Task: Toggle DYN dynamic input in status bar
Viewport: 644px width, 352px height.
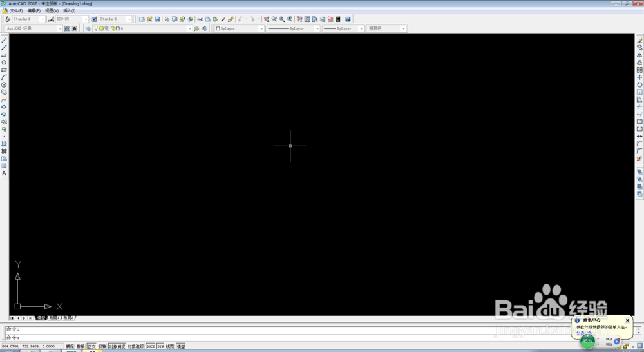Action: [160, 346]
